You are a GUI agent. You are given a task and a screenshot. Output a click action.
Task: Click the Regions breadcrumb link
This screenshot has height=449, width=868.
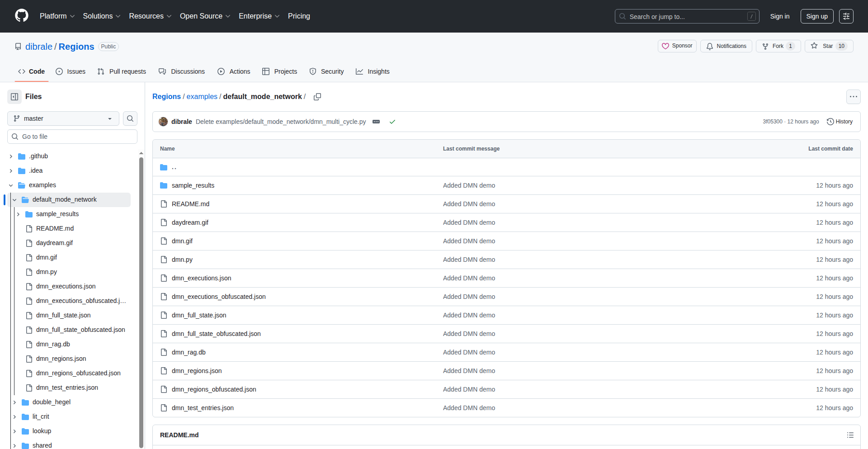point(166,97)
